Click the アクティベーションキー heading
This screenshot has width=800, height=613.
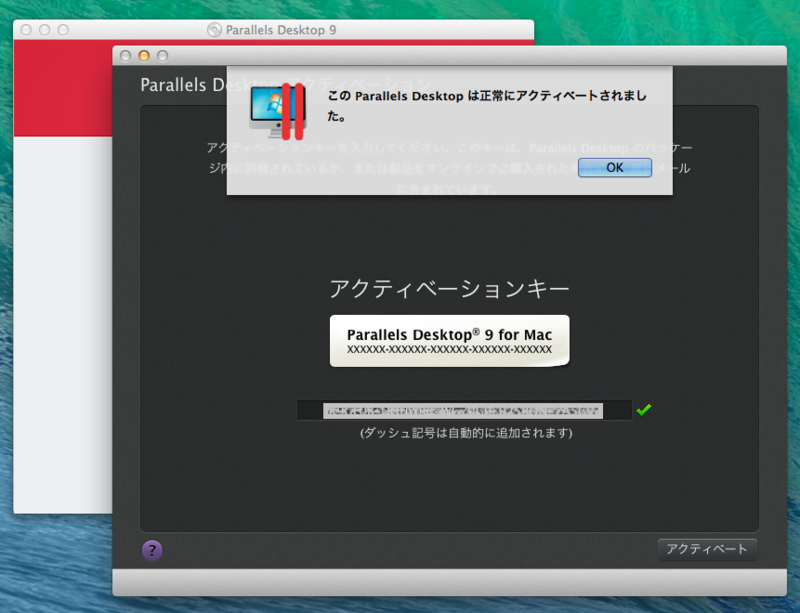pyautogui.click(x=449, y=287)
